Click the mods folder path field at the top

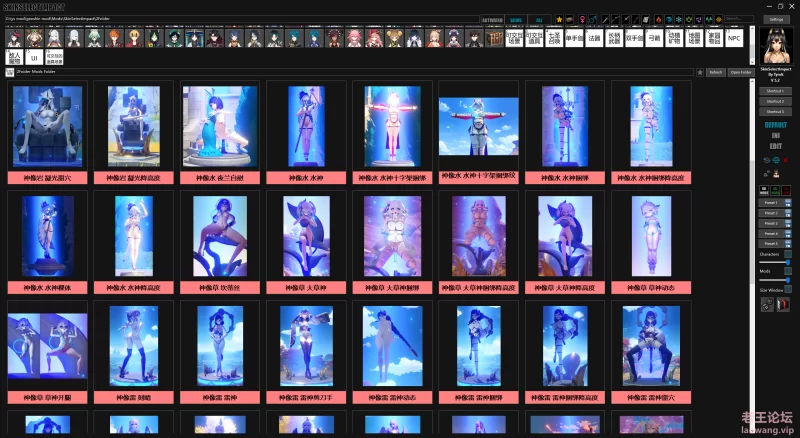pos(242,19)
